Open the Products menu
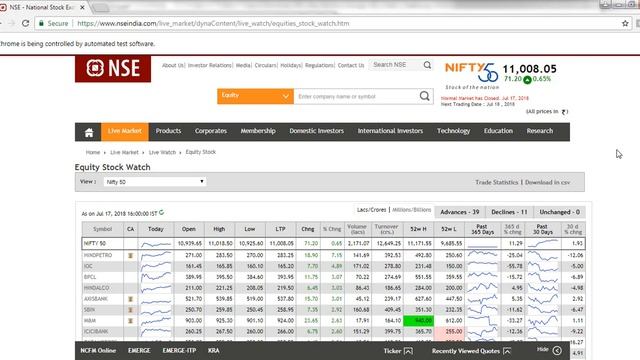 click(x=168, y=131)
